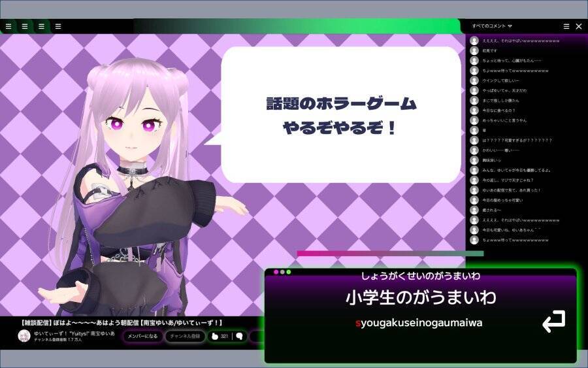
Task: Click avatar beside ゆいあの配信で見て comment
Action: click(474, 190)
